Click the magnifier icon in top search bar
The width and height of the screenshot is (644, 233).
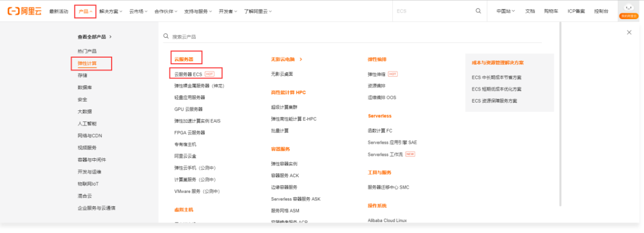pos(478,11)
